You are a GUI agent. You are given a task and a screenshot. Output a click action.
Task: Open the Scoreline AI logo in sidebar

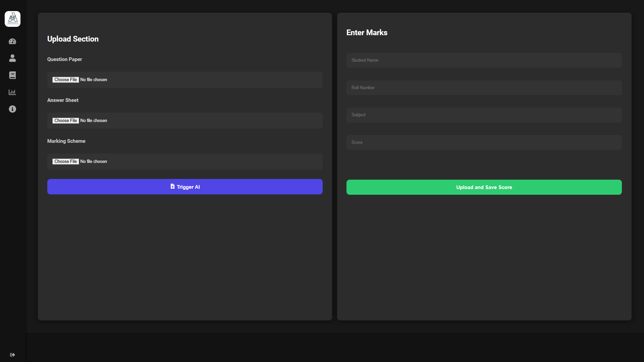click(12, 19)
